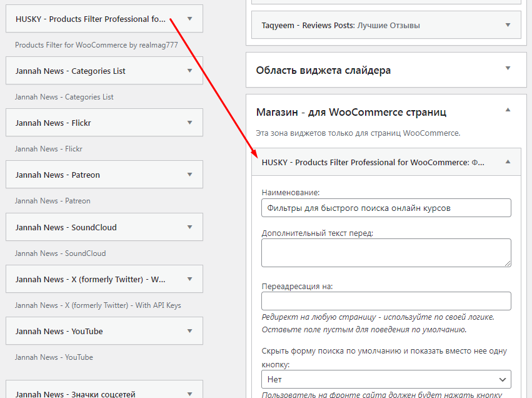Viewport: 532px width, 398px height.
Task: Expand Jannah News Categories List widget arrow
Action: (x=190, y=71)
